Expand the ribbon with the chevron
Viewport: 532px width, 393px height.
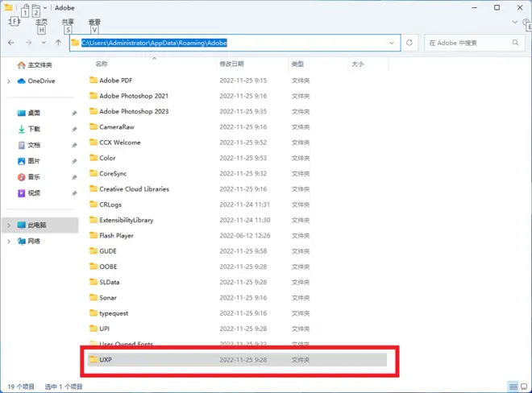pyautogui.click(x=515, y=22)
